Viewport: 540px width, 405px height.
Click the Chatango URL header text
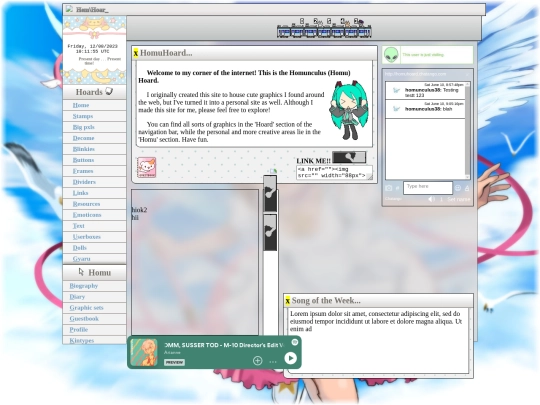coord(415,74)
